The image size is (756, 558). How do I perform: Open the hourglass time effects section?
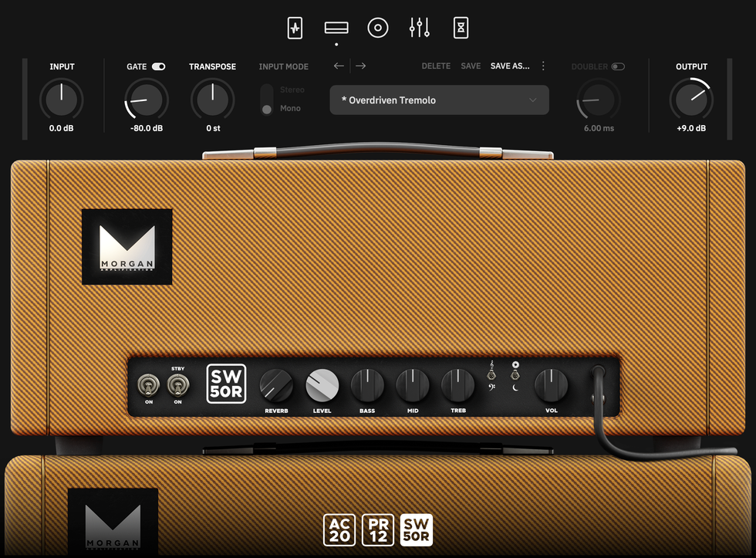461,28
